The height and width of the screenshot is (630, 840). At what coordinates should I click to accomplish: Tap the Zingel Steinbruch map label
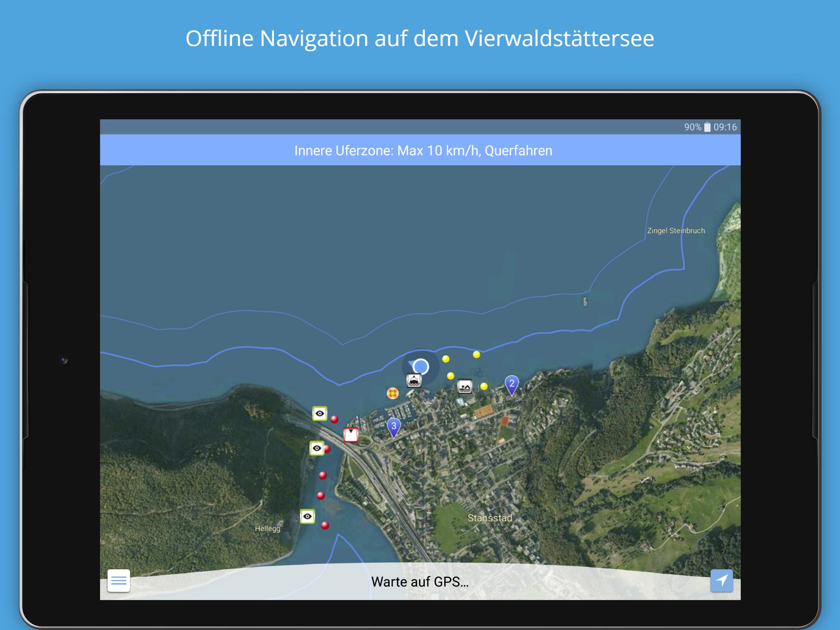(x=676, y=231)
